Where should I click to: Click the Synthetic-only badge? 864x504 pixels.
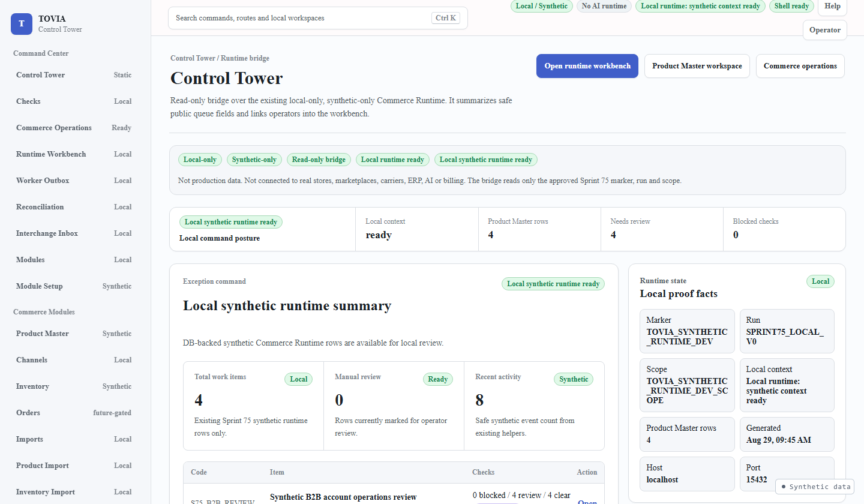pos(254,160)
